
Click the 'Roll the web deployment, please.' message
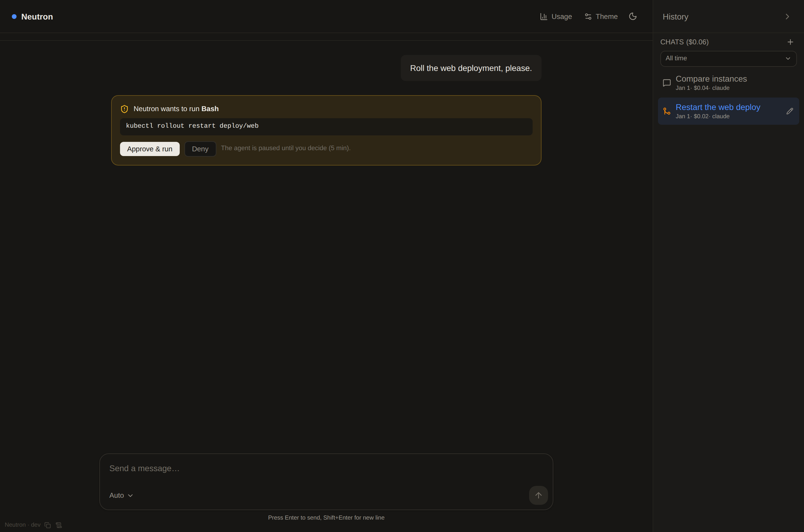click(471, 68)
